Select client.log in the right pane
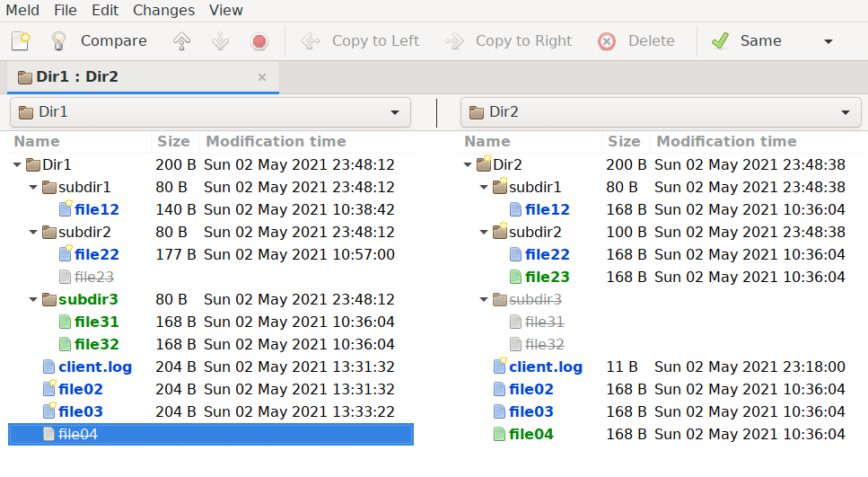This screenshot has height=477, width=868. 545,367
